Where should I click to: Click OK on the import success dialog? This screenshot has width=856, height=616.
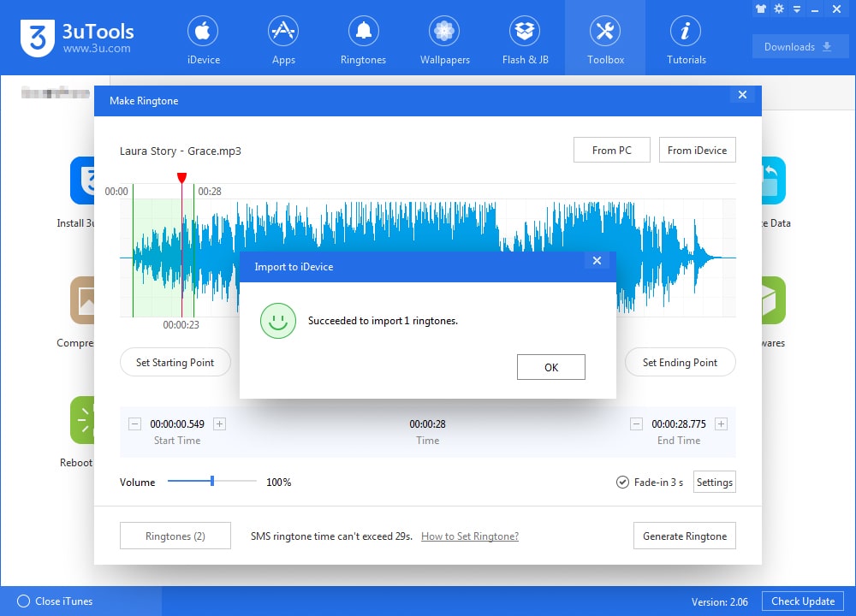pyautogui.click(x=550, y=366)
